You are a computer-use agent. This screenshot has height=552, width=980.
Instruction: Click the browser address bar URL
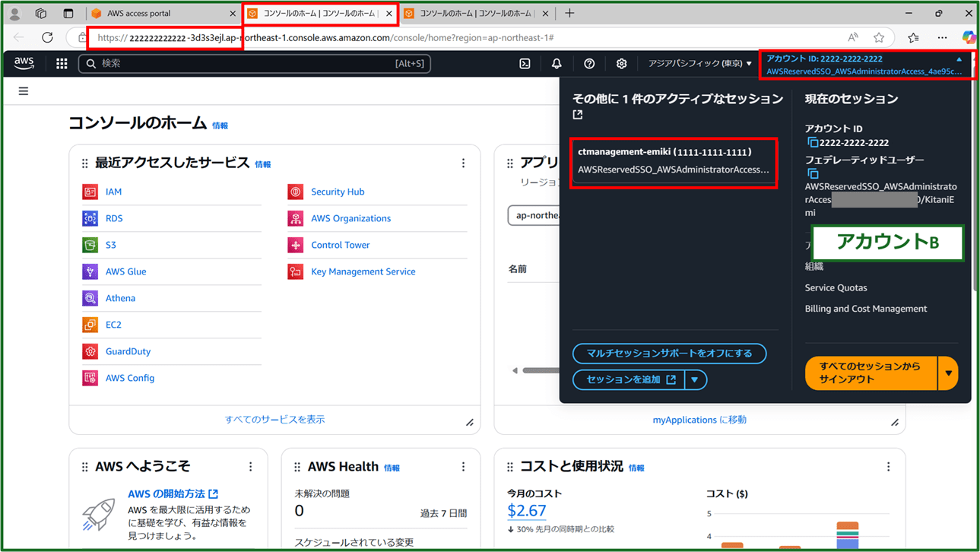325,37
